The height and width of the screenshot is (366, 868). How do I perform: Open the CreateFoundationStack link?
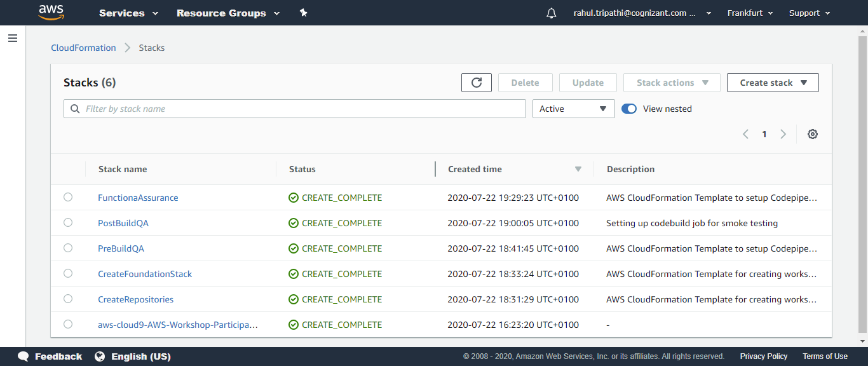(x=145, y=274)
